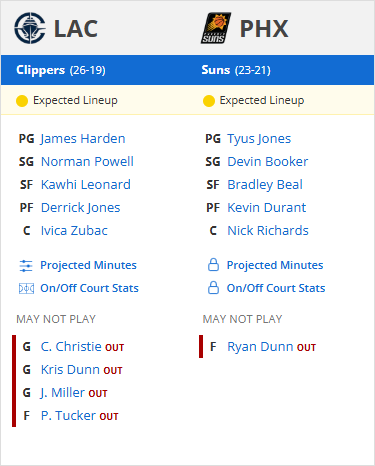
Task: Open P. Tucker's player link
Action: coord(68,416)
